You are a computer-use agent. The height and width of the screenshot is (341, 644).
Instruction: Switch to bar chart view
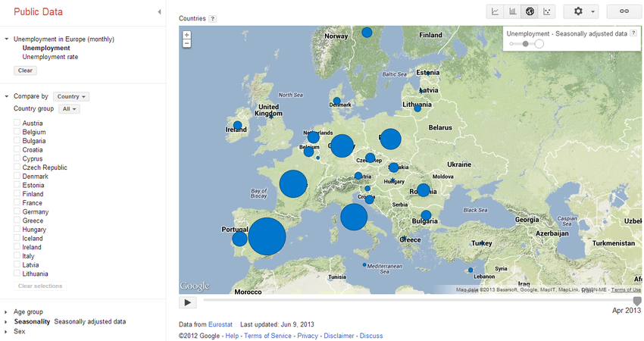513,11
